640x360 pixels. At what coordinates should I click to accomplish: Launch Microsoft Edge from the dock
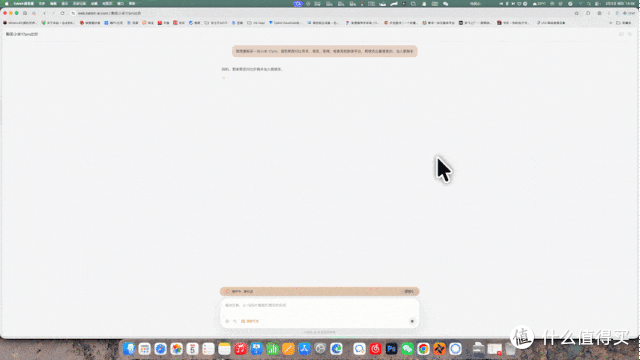(x=336, y=349)
